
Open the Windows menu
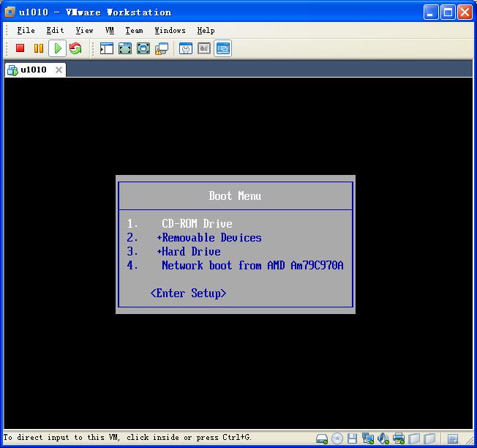pos(170,31)
